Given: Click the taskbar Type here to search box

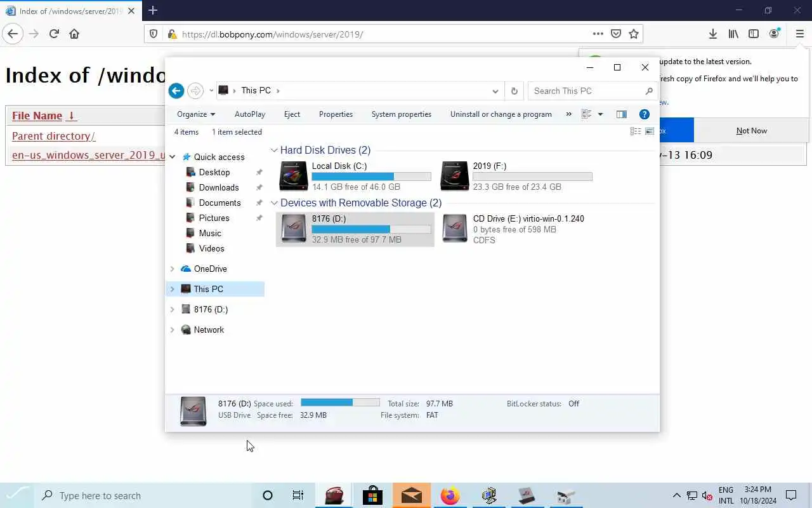Looking at the screenshot, I should 143,495.
